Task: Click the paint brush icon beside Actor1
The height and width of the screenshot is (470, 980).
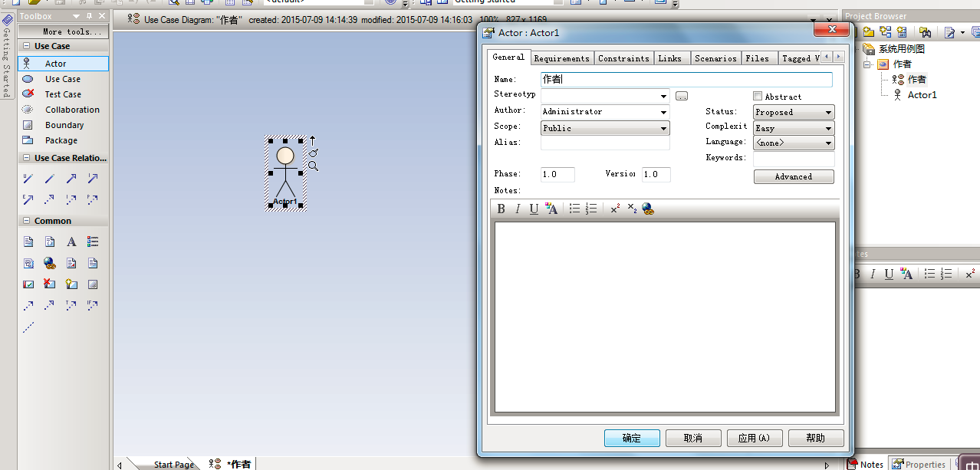Action: point(313,153)
